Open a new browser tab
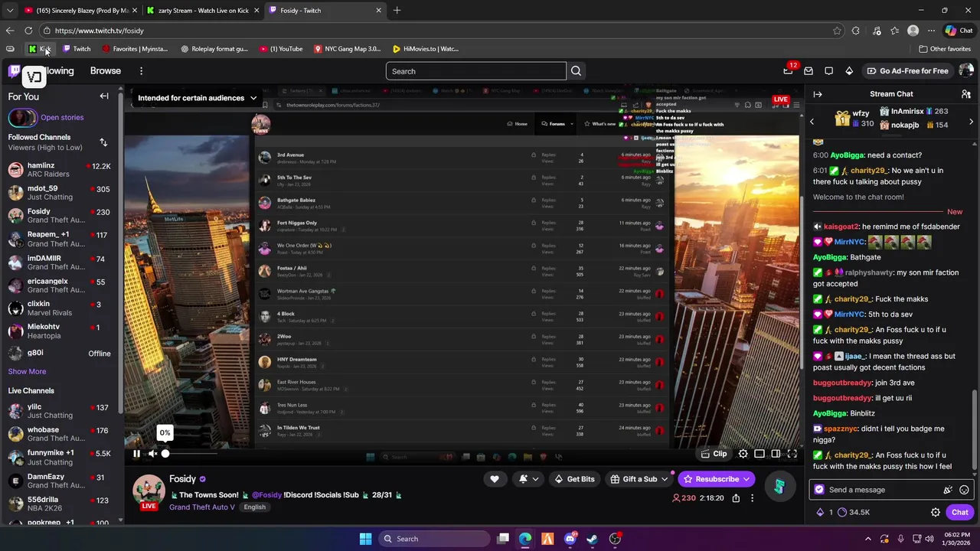 pyautogui.click(x=397, y=11)
